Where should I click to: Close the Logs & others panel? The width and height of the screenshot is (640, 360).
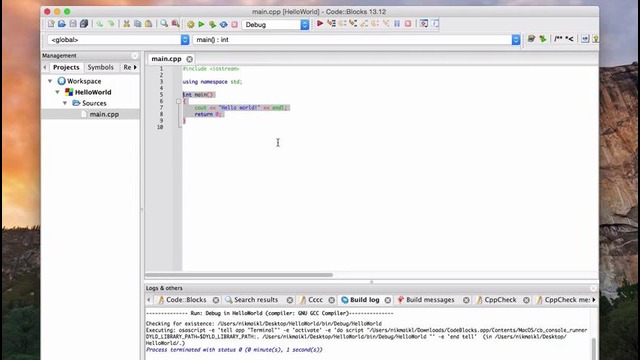click(593, 288)
